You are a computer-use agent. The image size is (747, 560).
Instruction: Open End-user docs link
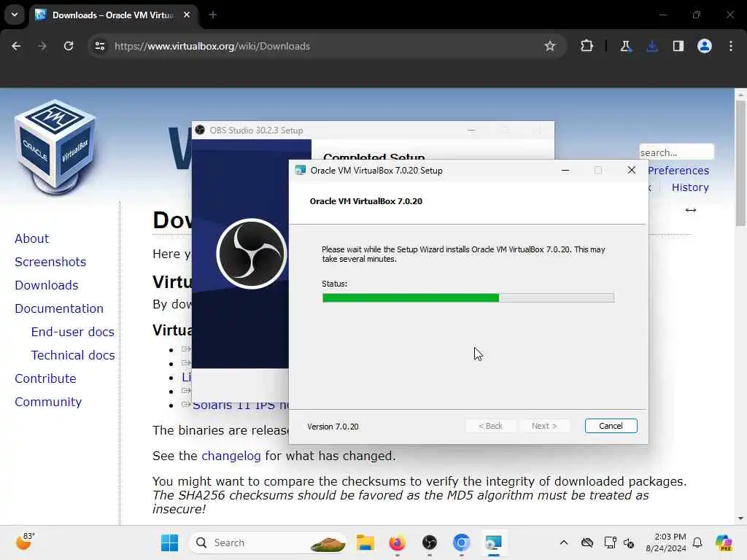coord(72,332)
